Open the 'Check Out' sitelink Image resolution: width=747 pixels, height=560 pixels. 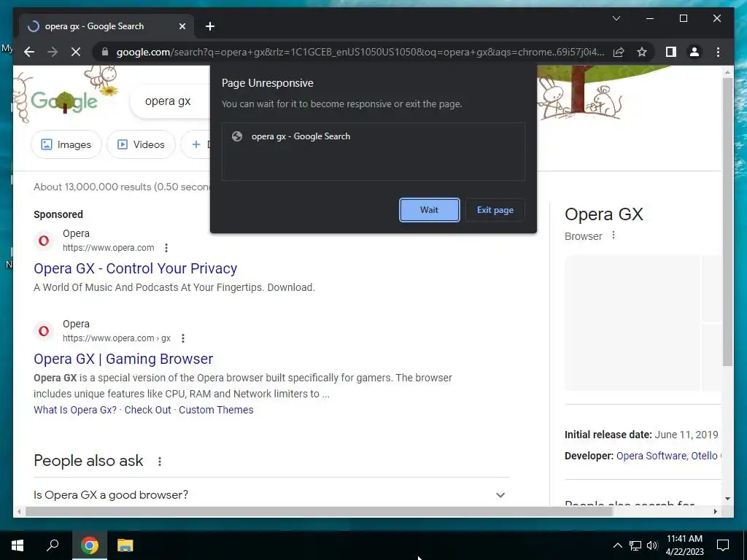click(x=147, y=410)
